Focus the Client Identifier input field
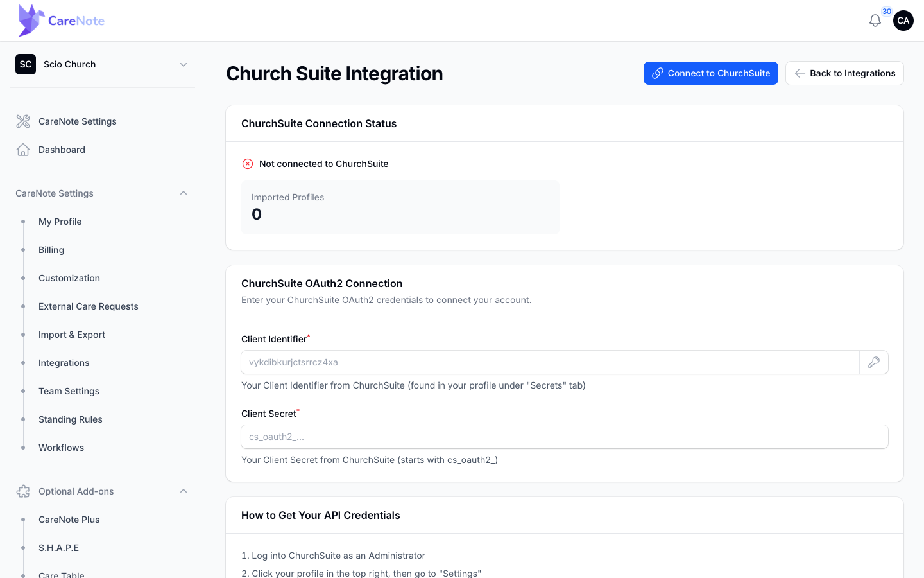The width and height of the screenshot is (924, 578). pyautogui.click(x=551, y=362)
